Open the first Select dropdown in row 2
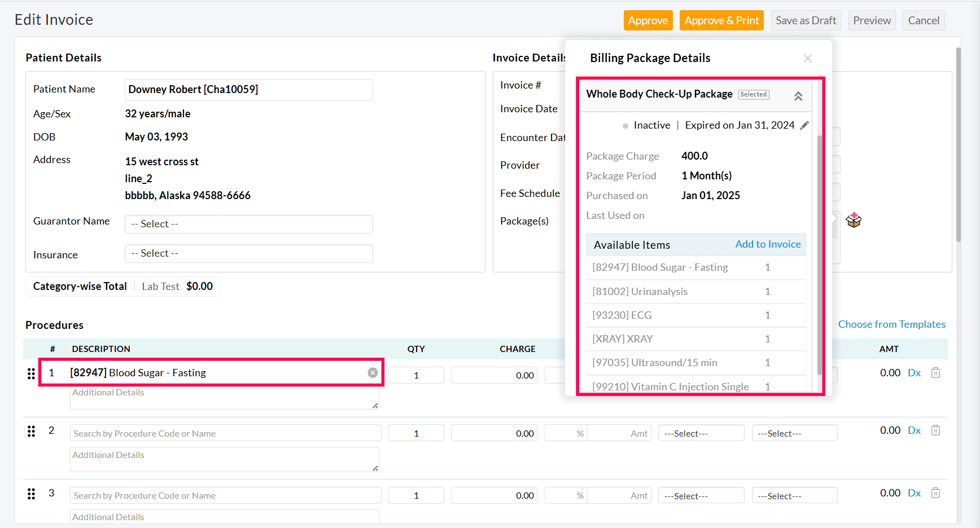Image resolution: width=980 pixels, height=528 pixels. 701,433
